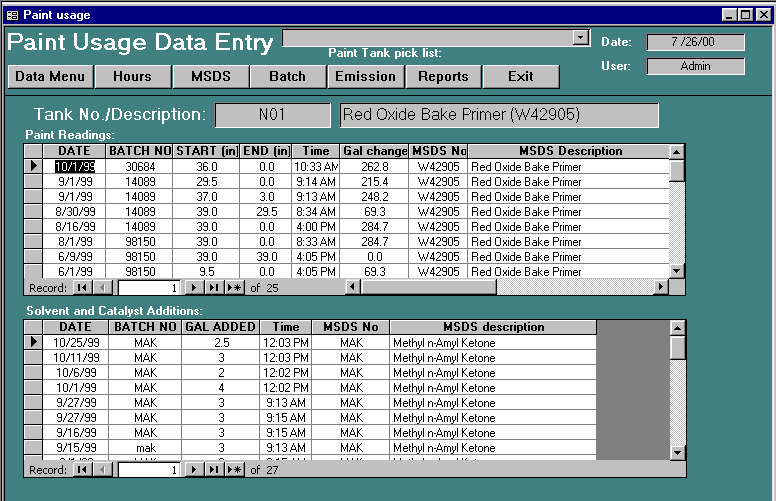
Task: Open the Emission screen
Action: [x=366, y=77]
